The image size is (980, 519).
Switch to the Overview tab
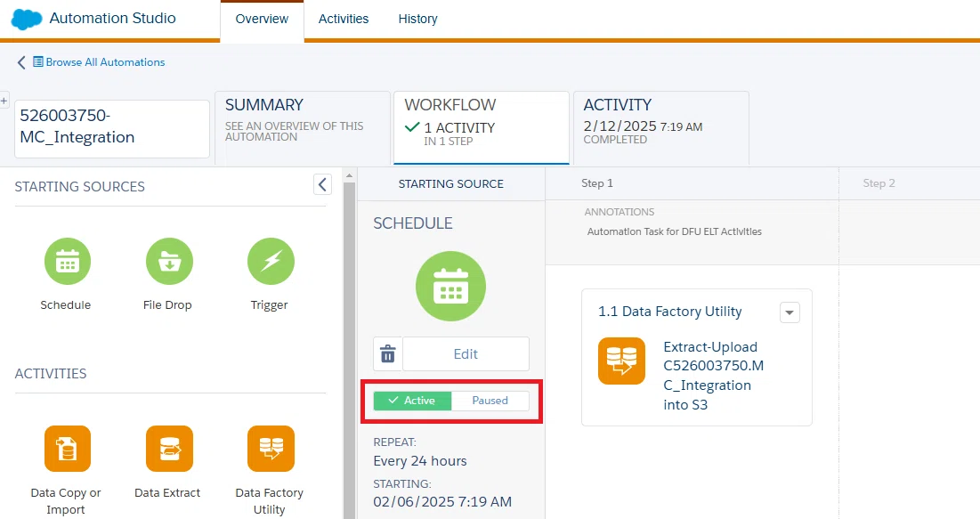(x=262, y=19)
